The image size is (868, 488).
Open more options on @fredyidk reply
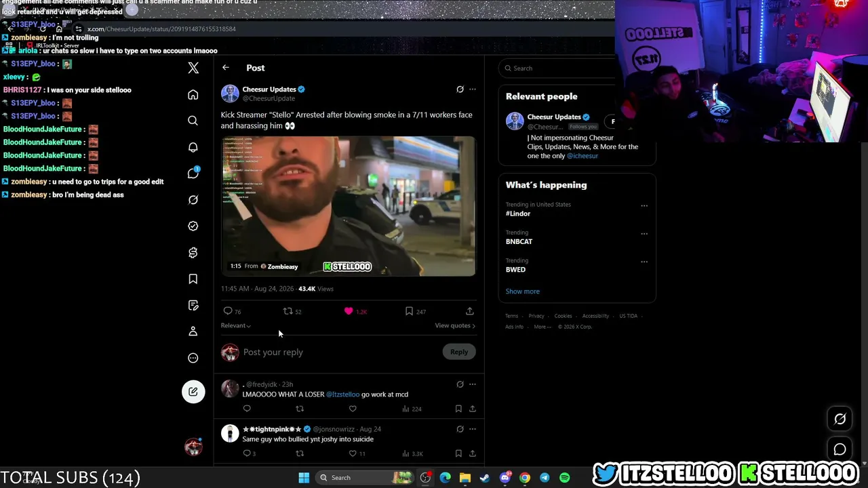pyautogui.click(x=473, y=384)
